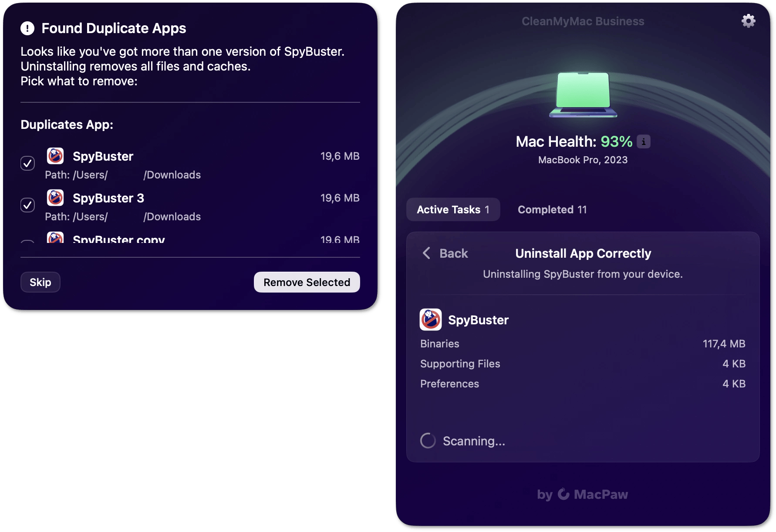
Task: Click the Preferences row label
Action: click(x=450, y=384)
